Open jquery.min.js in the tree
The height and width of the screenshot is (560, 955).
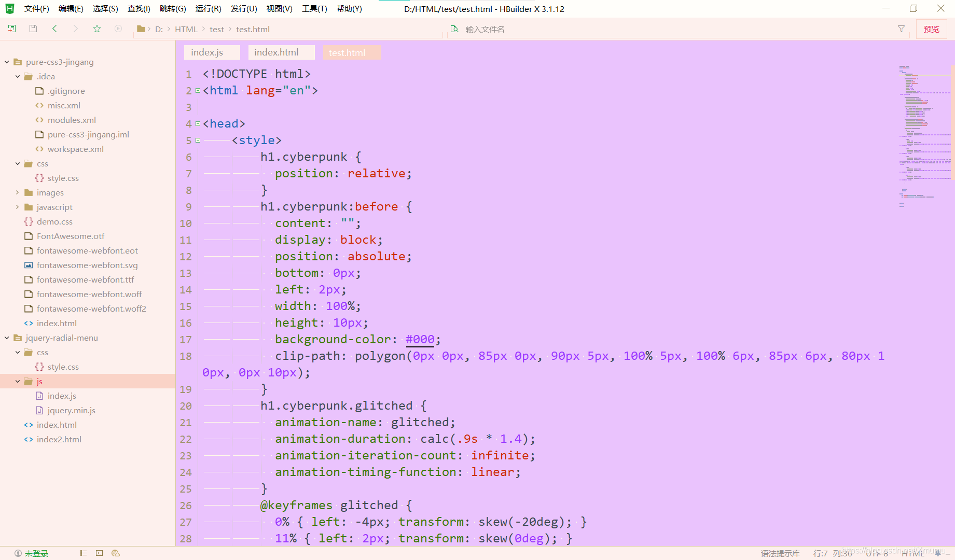(x=72, y=410)
